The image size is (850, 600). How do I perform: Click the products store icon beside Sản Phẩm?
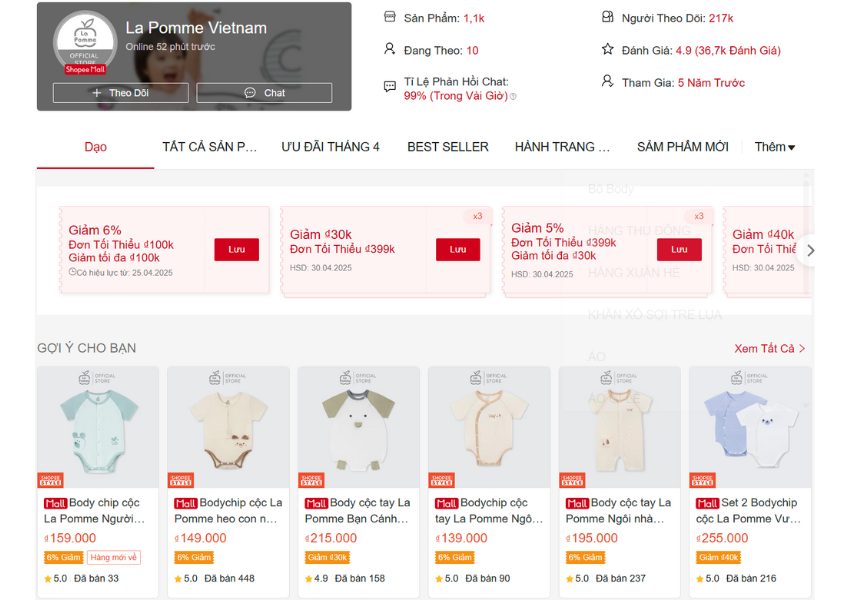(390, 17)
